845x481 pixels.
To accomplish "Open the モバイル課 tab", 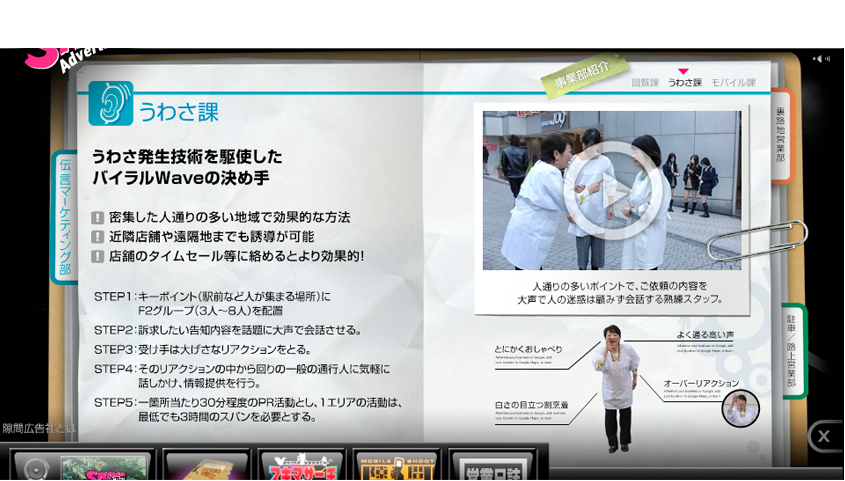I will tap(733, 82).
